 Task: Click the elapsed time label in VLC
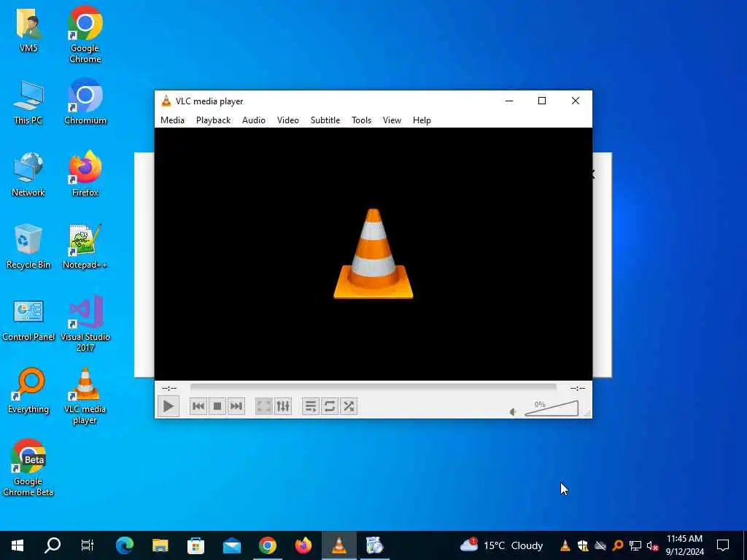169,388
